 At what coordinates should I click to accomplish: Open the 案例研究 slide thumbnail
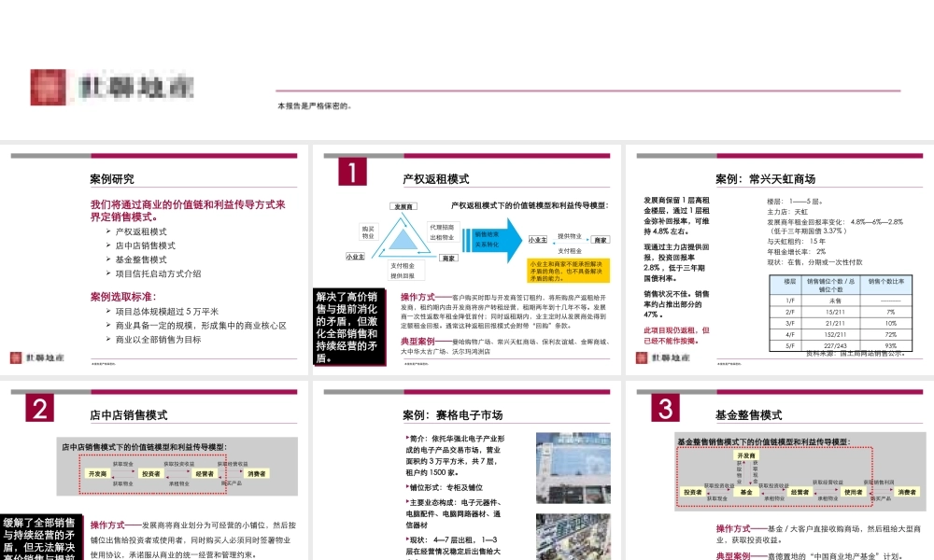pyautogui.click(x=154, y=259)
